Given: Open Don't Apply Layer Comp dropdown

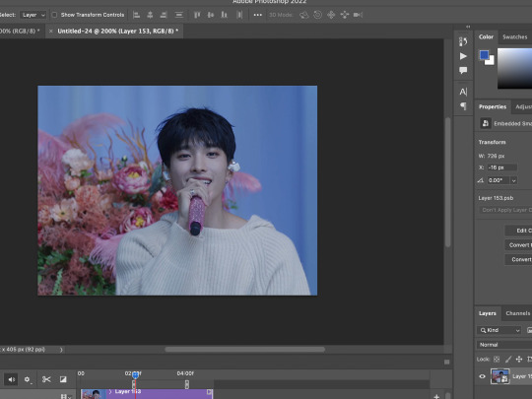Looking at the screenshot, I should [x=505, y=210].
